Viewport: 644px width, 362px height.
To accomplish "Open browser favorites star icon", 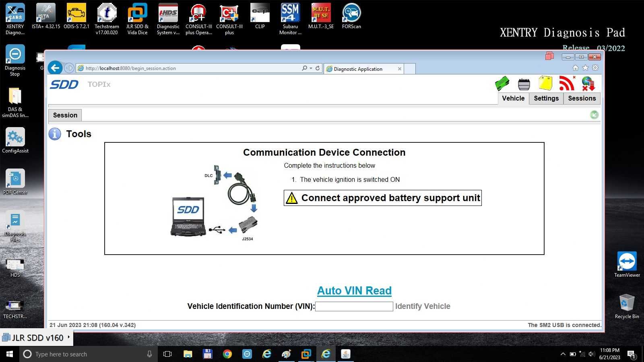I will pos(586,68).
